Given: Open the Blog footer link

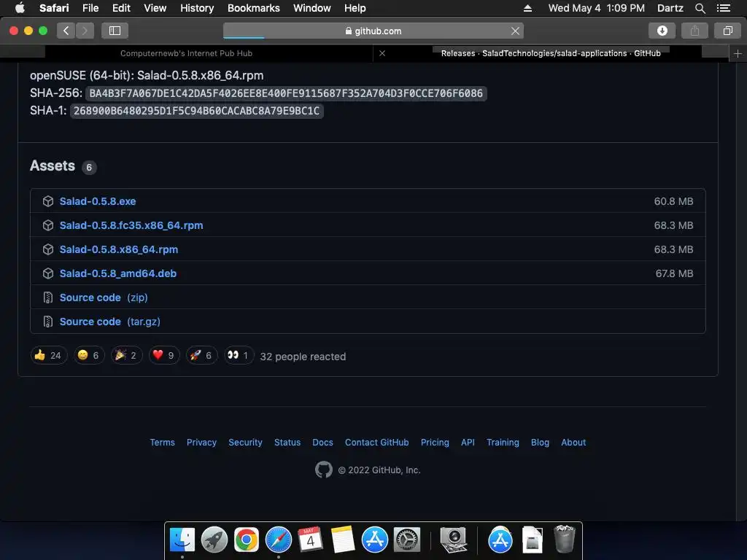Looking at the screenshot, I should (541, 443).
